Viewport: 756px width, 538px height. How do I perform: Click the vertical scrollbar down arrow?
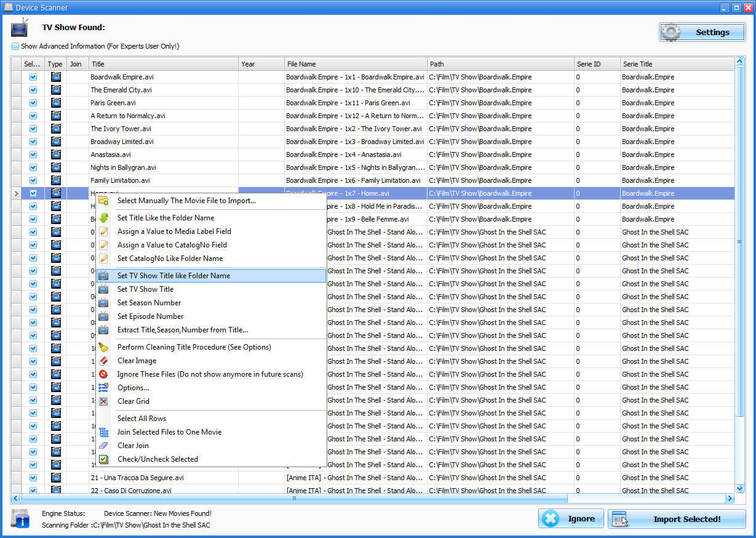click(739, 488)
